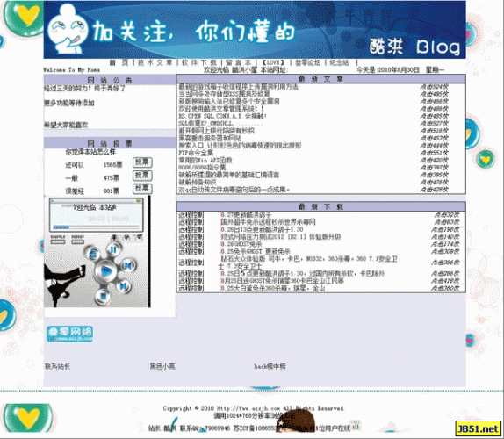Image resolution: width=504 pixels, height=439 pixels.
Task: Go to 技术文章 section
Action: 155,62
